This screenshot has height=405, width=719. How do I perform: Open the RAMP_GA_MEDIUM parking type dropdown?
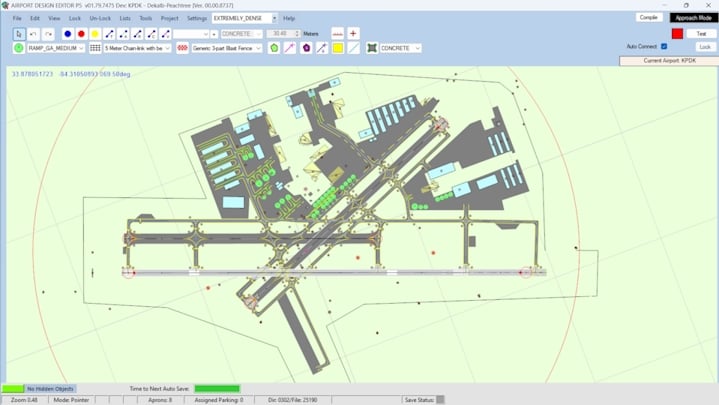(56, 48)
